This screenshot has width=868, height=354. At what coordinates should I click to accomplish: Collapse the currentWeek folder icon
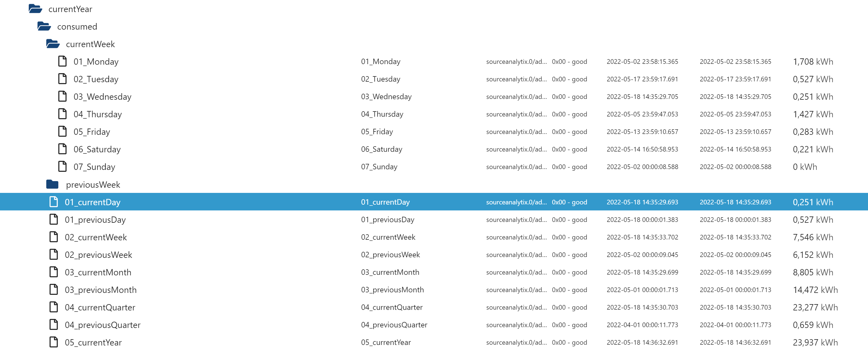click(53, 44)
